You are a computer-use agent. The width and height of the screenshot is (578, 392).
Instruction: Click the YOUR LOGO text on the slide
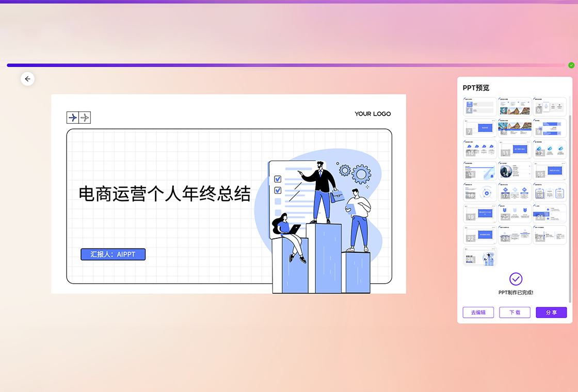[373, 113]
